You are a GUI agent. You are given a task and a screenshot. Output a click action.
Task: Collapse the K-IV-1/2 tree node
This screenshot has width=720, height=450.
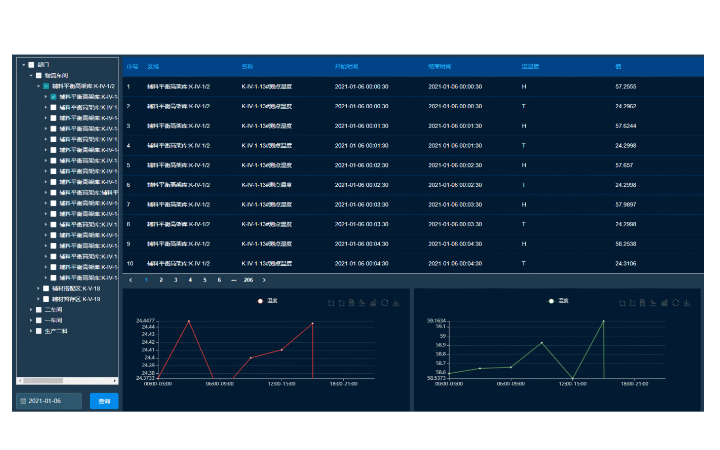[x=39, y=86]
